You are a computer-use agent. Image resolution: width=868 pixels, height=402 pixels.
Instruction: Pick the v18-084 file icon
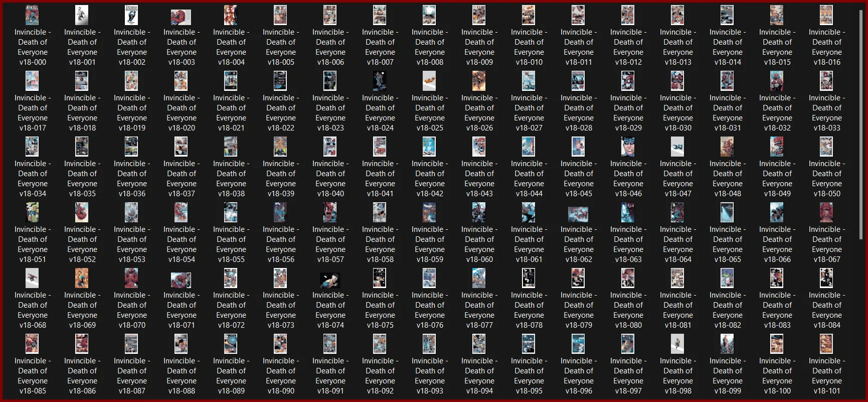pyautogui.click(x=826, y=278)
